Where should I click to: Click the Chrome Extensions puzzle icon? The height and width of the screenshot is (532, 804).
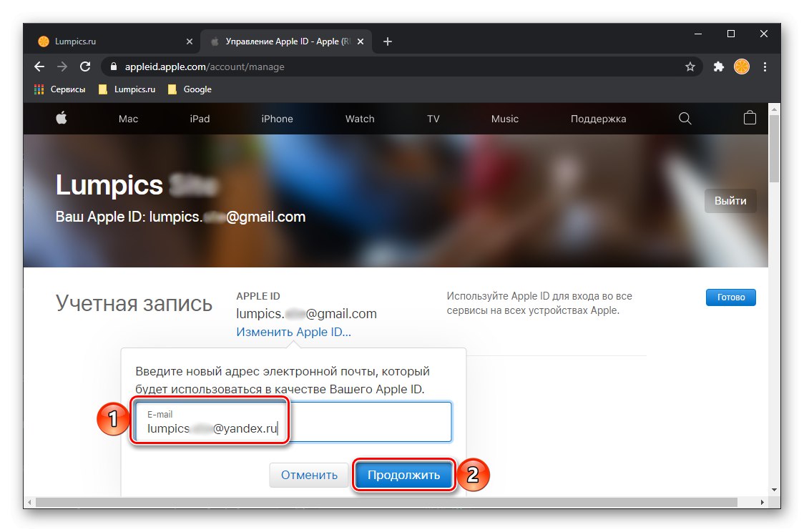717,66
